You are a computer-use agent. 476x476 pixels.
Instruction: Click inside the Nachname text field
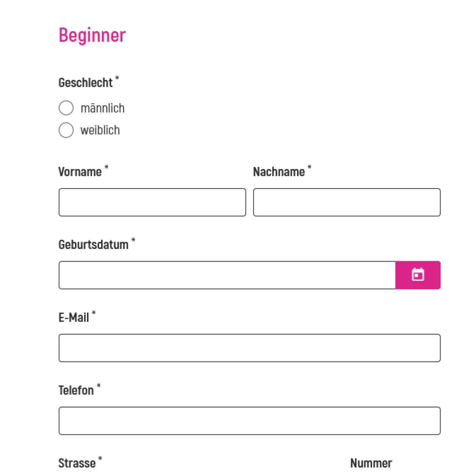pos(346,202)
